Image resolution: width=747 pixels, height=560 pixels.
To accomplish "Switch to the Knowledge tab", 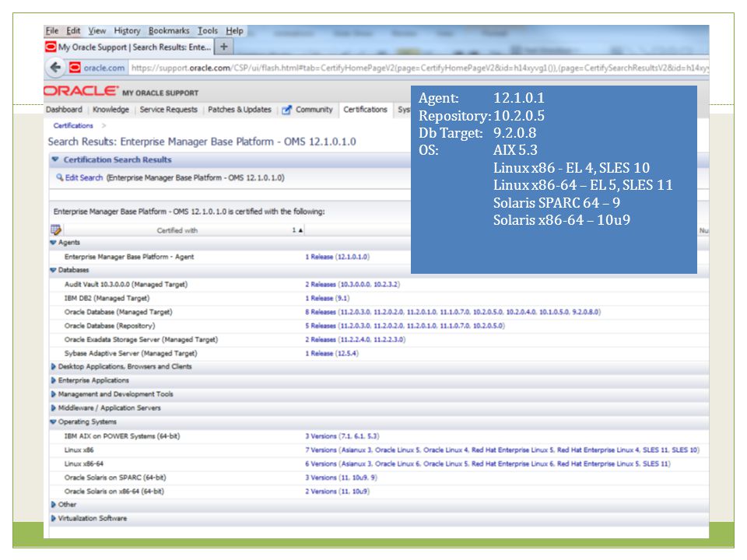I will 110,110.
